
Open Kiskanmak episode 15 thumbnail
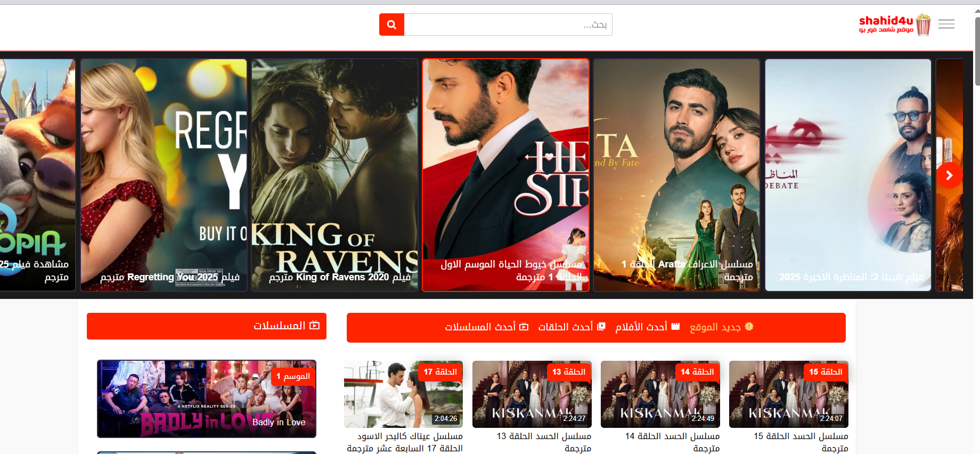click(x=788, y=394)
